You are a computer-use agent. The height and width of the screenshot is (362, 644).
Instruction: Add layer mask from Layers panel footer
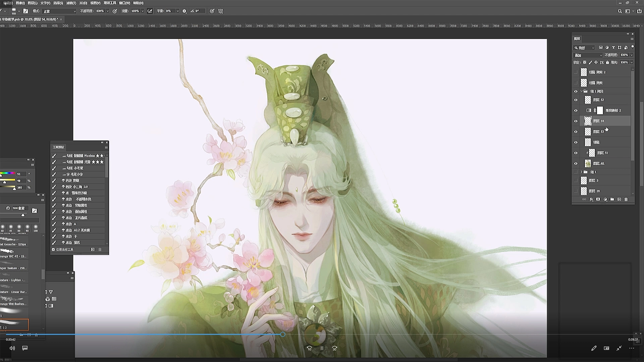598,199
